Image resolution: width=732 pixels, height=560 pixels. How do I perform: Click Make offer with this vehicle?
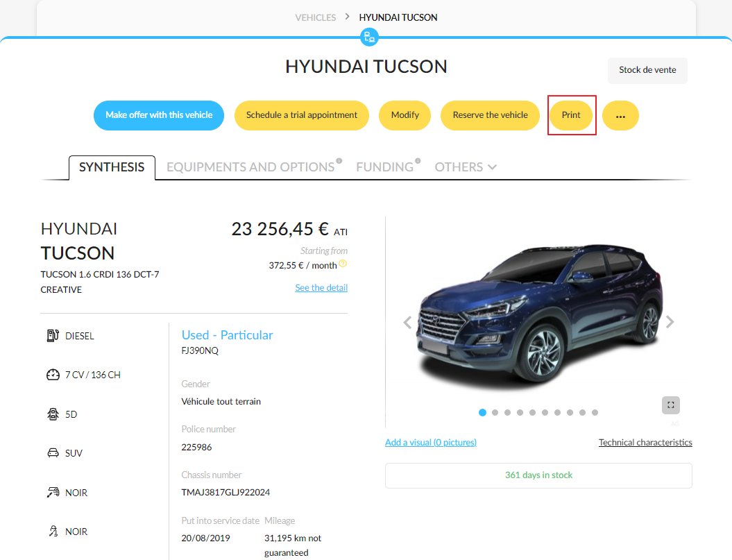(x=159, y=115)
